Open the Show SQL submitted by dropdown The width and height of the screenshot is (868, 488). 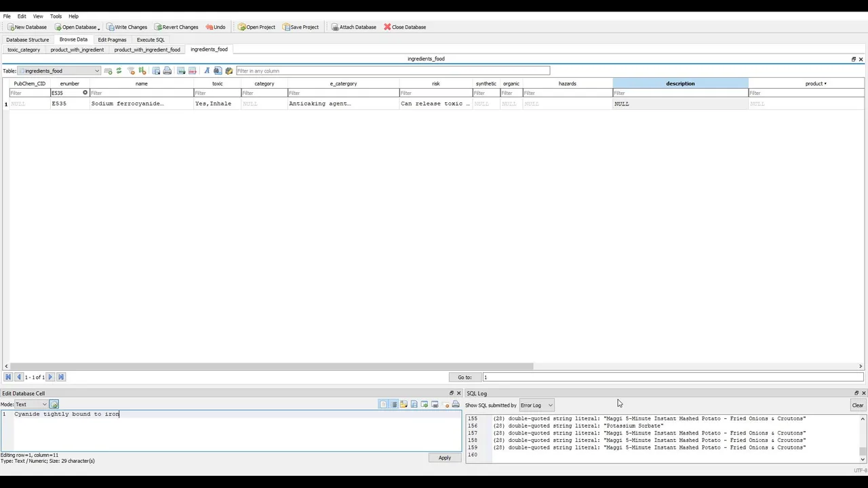[x=536, y=405]
